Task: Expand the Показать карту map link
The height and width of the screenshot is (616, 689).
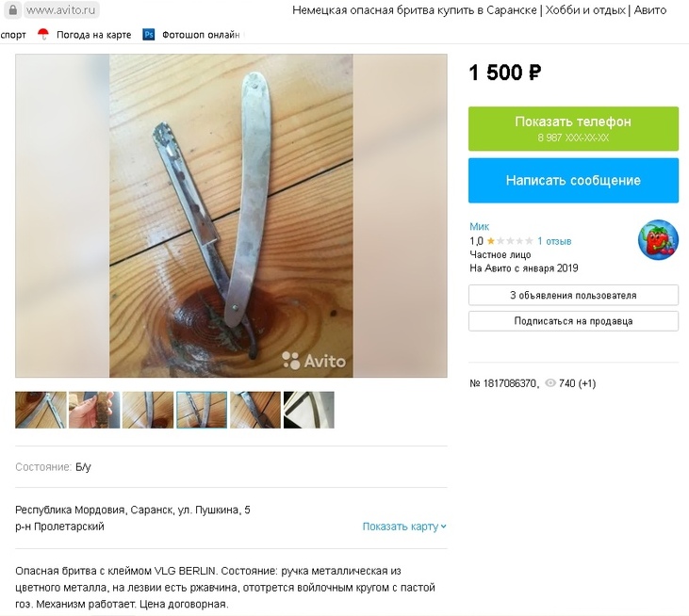Action: (404, 527)
